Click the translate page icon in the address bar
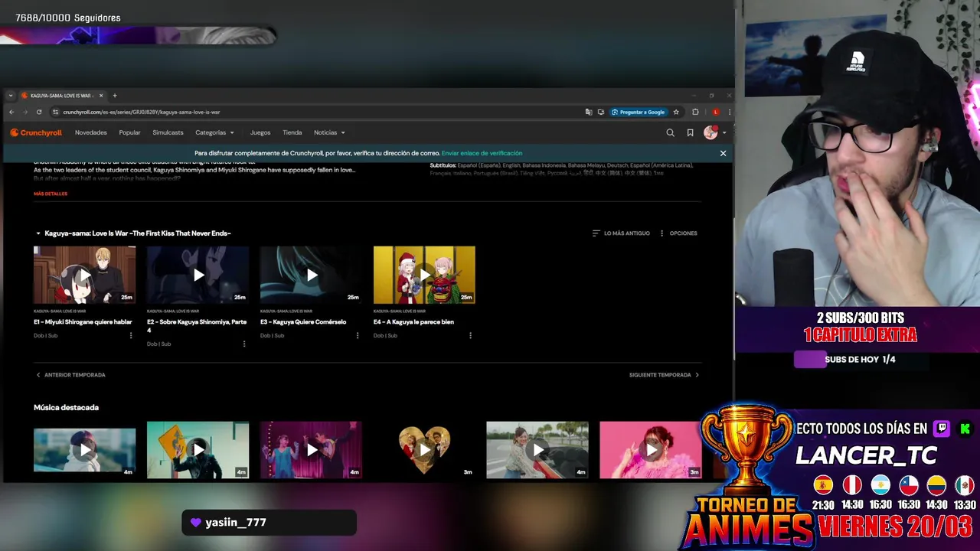 point(588,112)
